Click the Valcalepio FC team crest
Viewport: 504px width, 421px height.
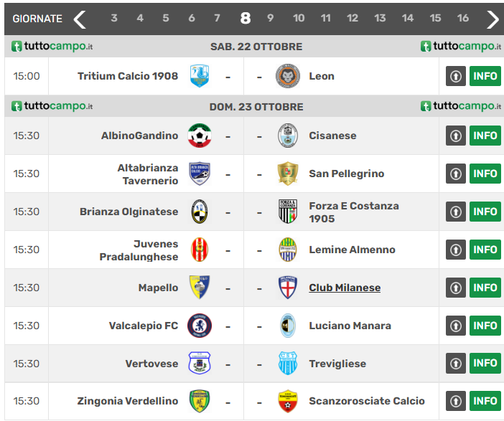click(200, 326)
